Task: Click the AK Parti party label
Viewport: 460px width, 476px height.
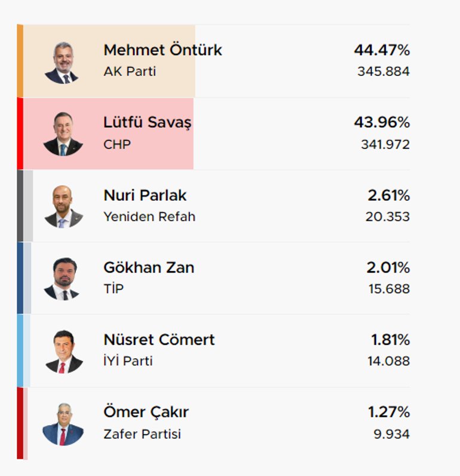Action: tap(130, 71)
